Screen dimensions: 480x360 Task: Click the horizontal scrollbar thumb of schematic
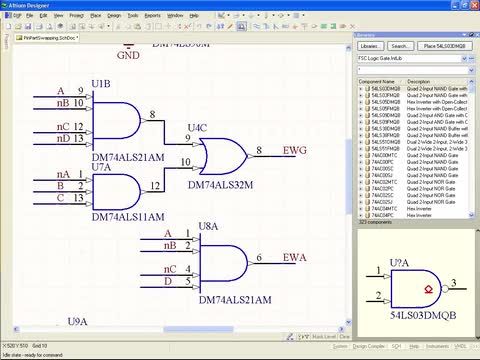198,329
